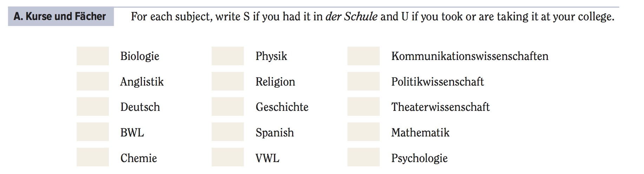Select the answer box for VWL

228,157
